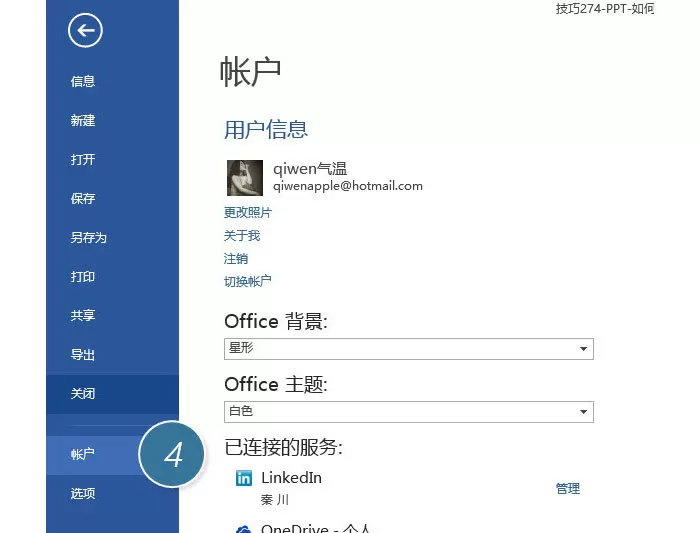Open the 信息 menu item
Screen dimensions: 700x533
pyautogui.click(x=83, y=81)
